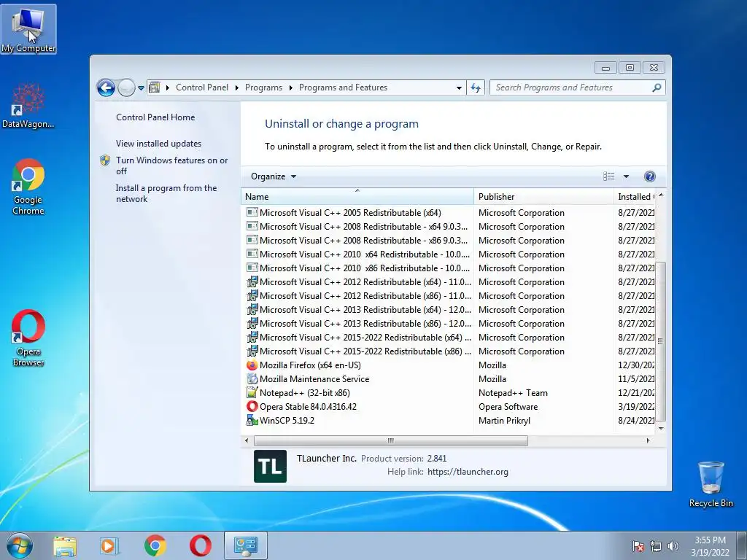Viewport: 747px width, 560px height.
Task: Click the TLauncher TL logo thumbnail
Action: coord(270,466)
